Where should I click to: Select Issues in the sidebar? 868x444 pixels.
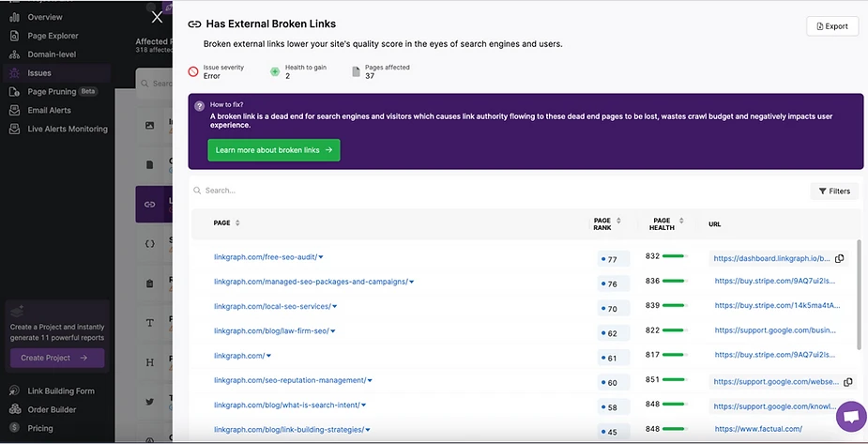[39, 73]
